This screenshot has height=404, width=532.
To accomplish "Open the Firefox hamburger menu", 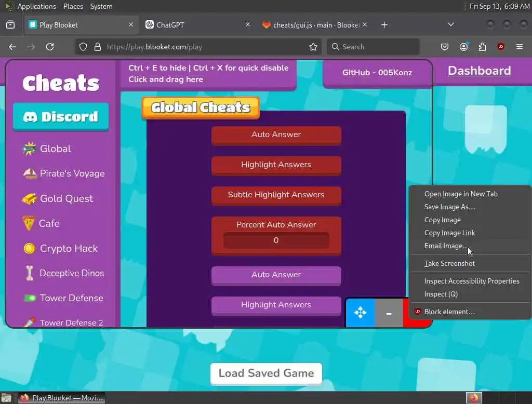I will (x=520, y=47).
